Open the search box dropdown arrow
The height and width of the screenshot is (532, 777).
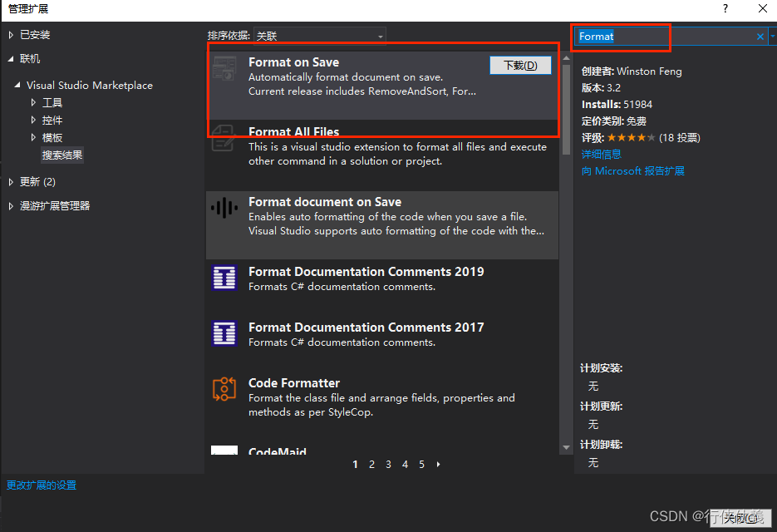[x=772, y=37]
